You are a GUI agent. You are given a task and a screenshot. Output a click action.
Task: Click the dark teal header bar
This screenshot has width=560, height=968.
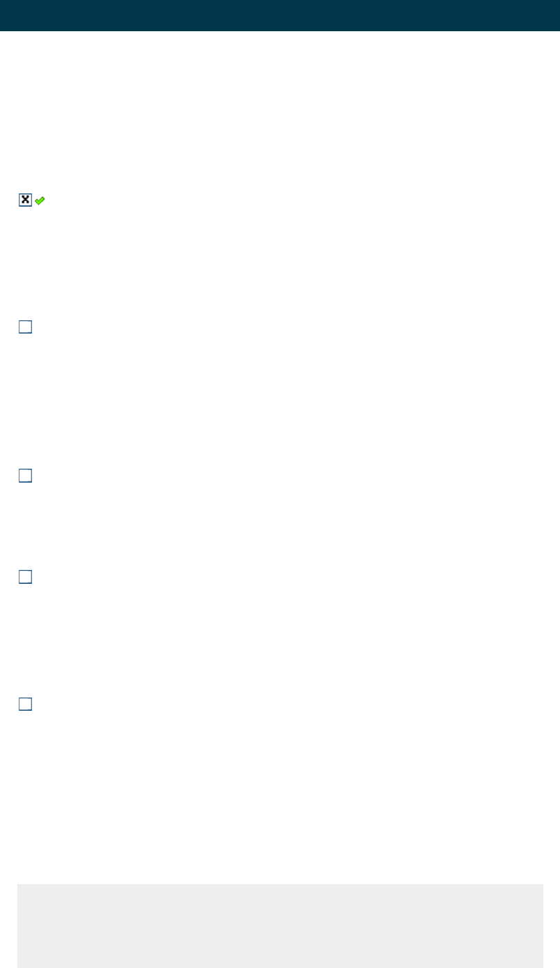[x=280, y=15]
